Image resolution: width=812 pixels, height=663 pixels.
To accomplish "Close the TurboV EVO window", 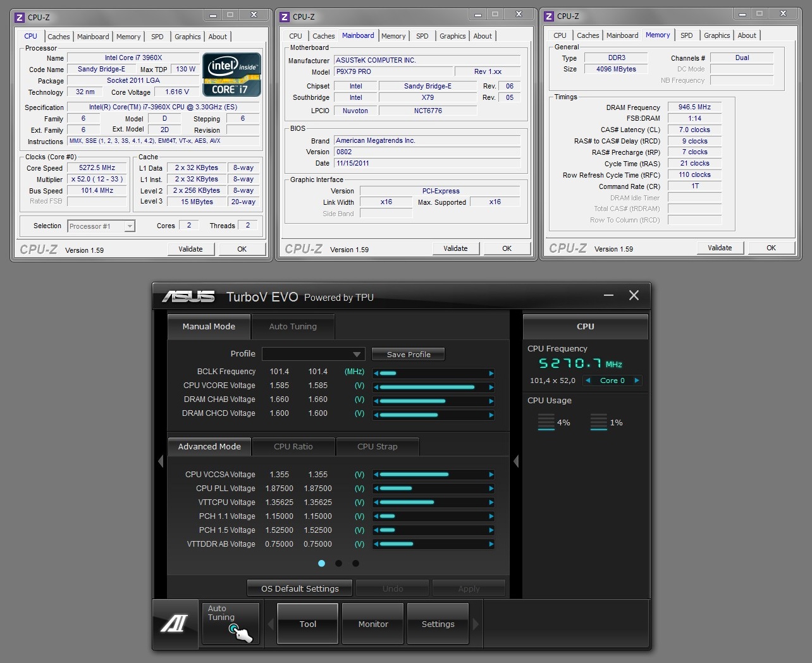I will pyautogui.click(x=634, y=295).
